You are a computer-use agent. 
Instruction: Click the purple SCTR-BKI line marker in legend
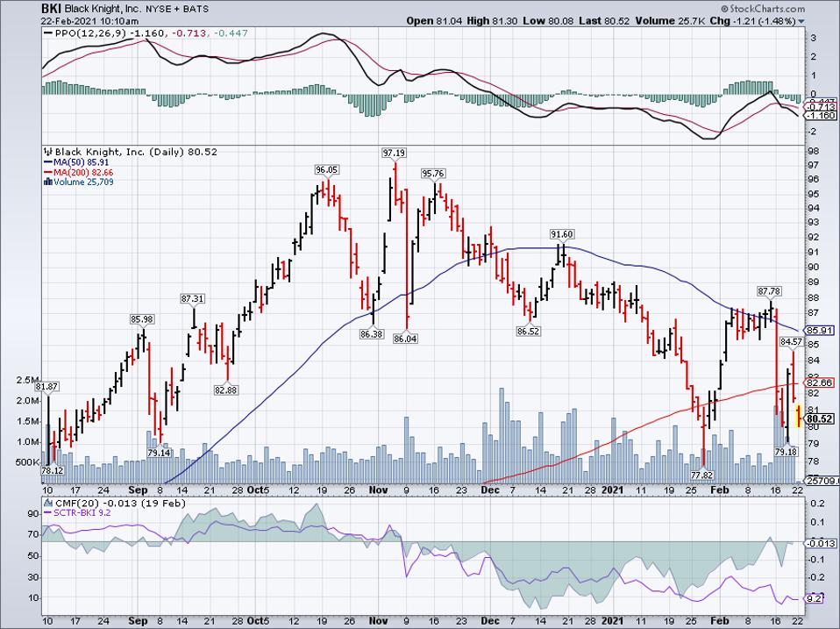(x=47, y=512)
